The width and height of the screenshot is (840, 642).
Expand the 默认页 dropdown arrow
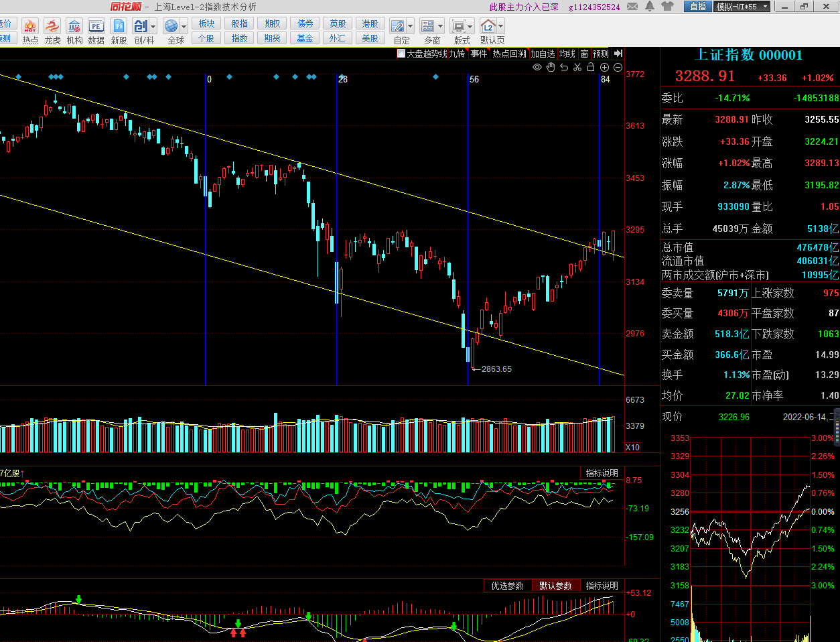point(501,27)
